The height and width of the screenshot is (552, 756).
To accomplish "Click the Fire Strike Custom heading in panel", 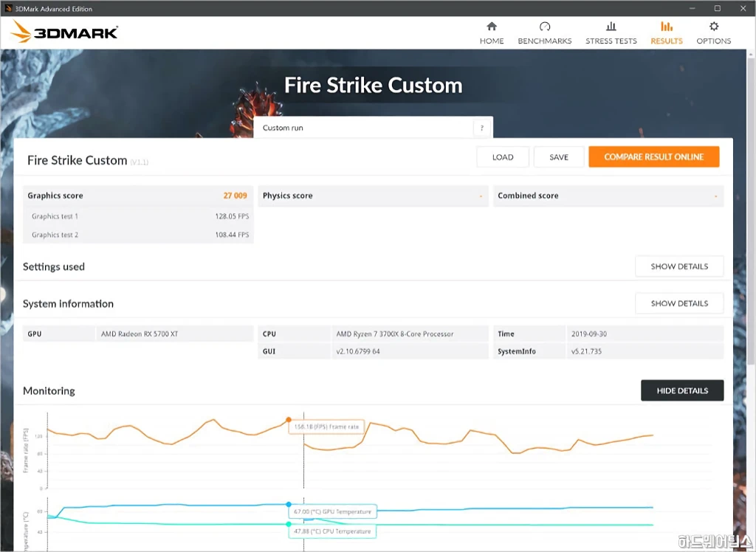I will click(77, 160).
